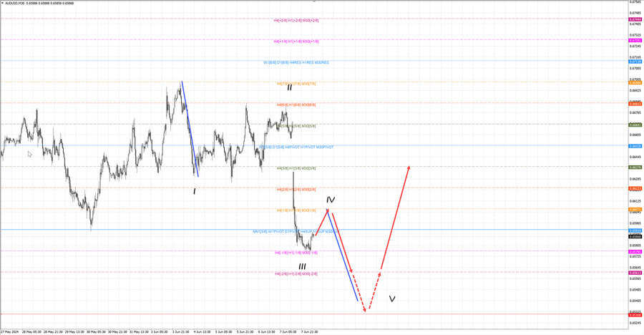Click the 0.66223 price tag
The image size is (644, 335).
tap(635, 189)
